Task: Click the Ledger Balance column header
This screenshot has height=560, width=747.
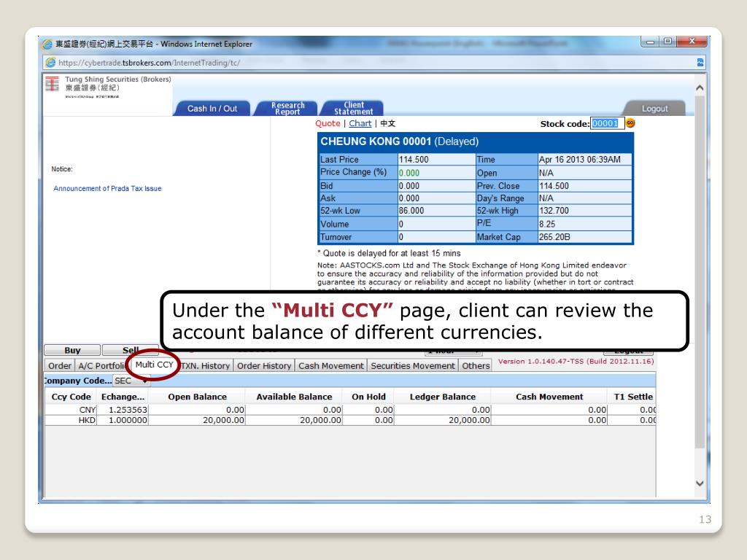Action: coord(443,397)
